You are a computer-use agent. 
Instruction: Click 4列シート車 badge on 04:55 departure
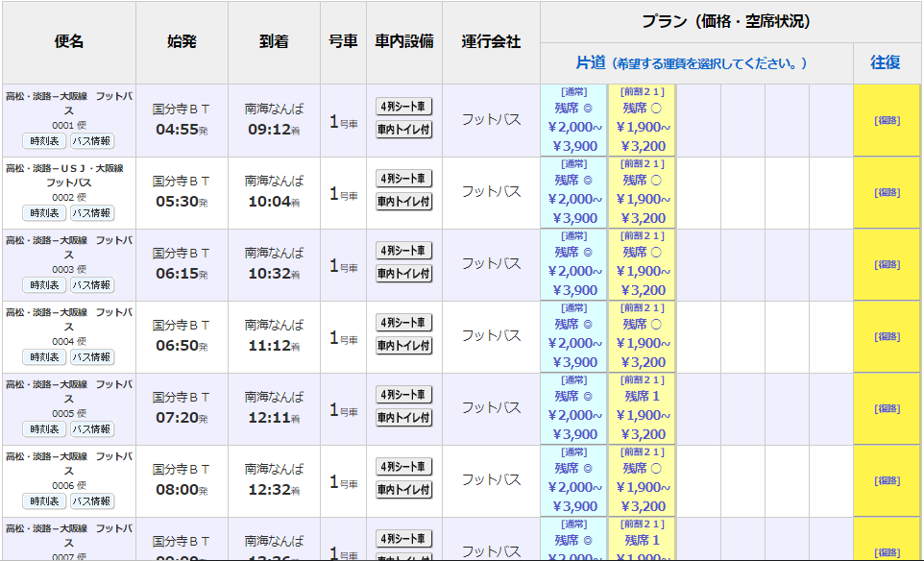click(404, 107)
